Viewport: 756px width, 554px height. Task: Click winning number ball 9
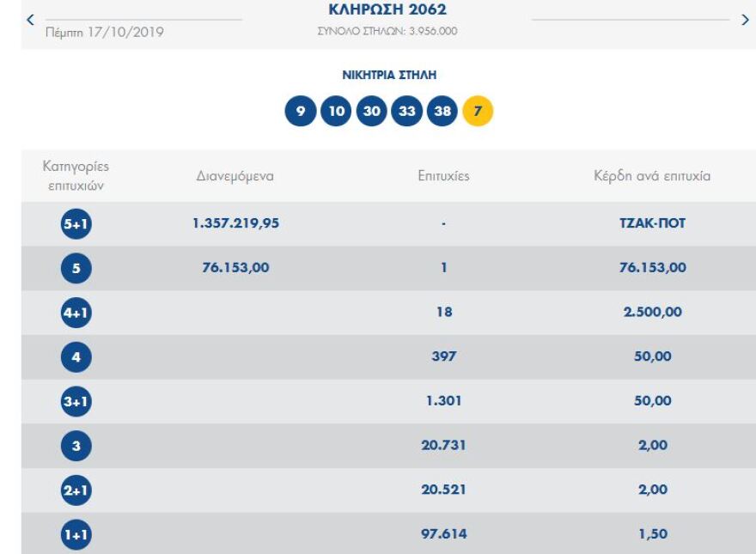click(301, 112)
